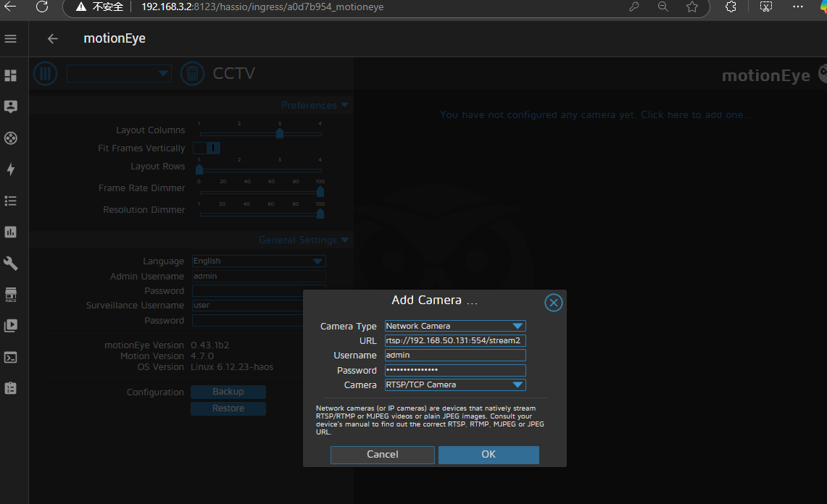Expand the Camera Type dropdown
The width and height of the screenshot is (827, 504).
(455, 327)
